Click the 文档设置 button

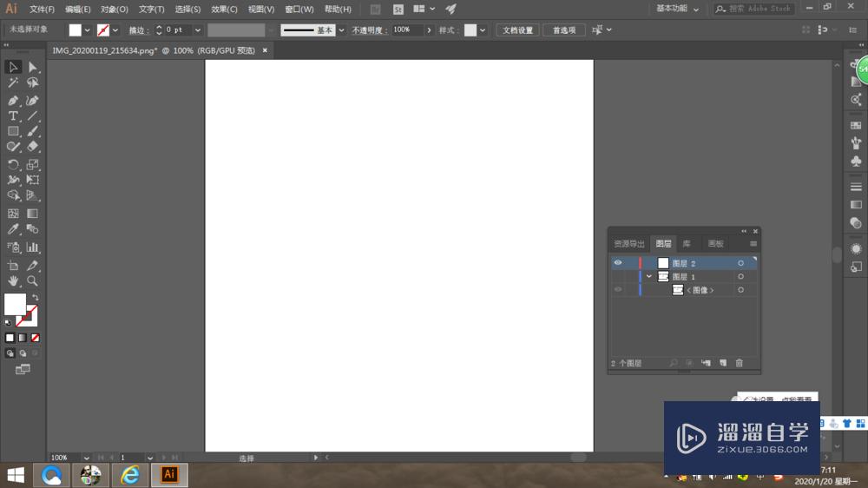518,30
